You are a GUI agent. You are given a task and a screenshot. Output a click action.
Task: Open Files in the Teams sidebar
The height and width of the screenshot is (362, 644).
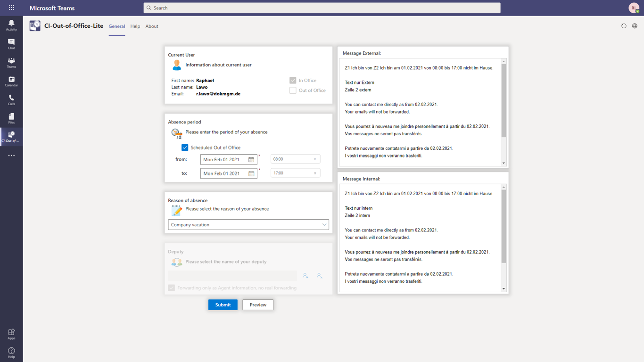point(11,118)
